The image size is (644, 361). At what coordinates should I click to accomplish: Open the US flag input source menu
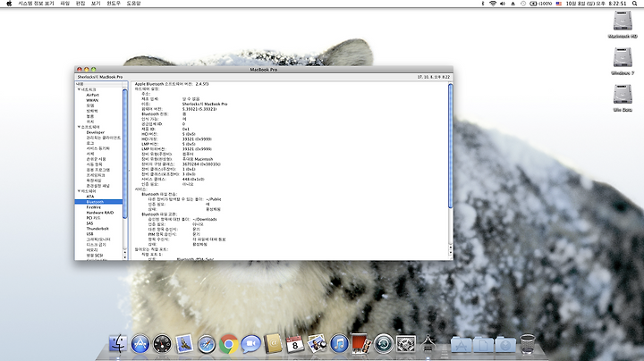tap(559, 4)
